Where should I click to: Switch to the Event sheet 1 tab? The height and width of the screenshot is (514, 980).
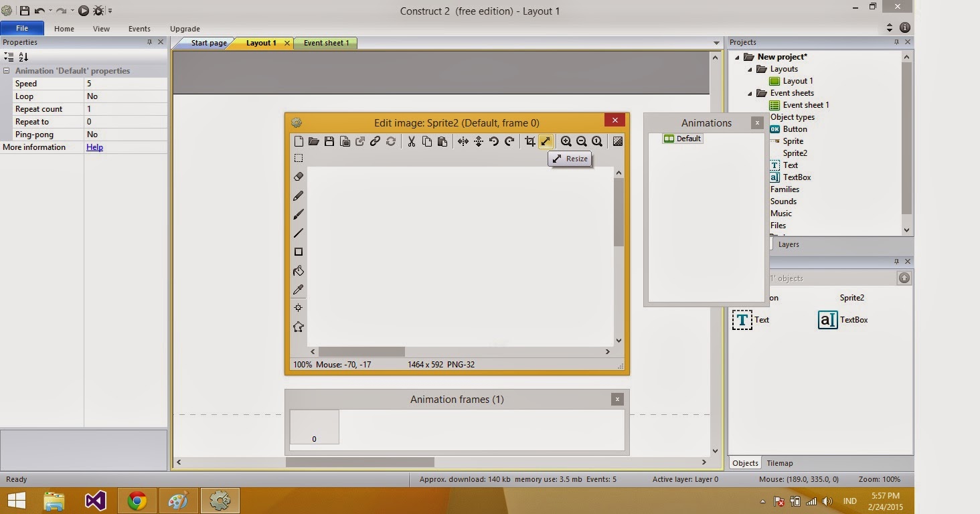click(x=326, y=43)
